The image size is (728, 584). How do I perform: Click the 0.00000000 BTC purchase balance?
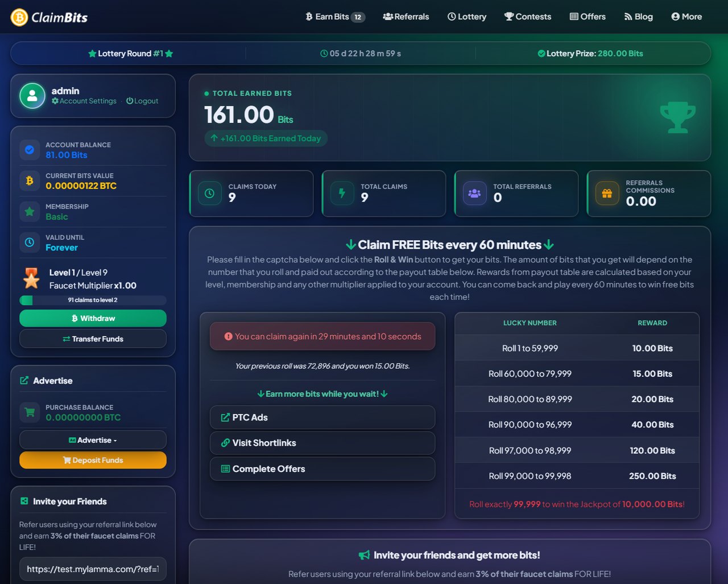tap(83, 417)
